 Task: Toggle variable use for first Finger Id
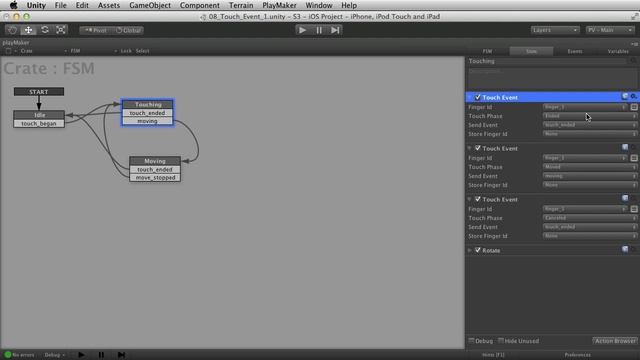(x=634, y=107)
